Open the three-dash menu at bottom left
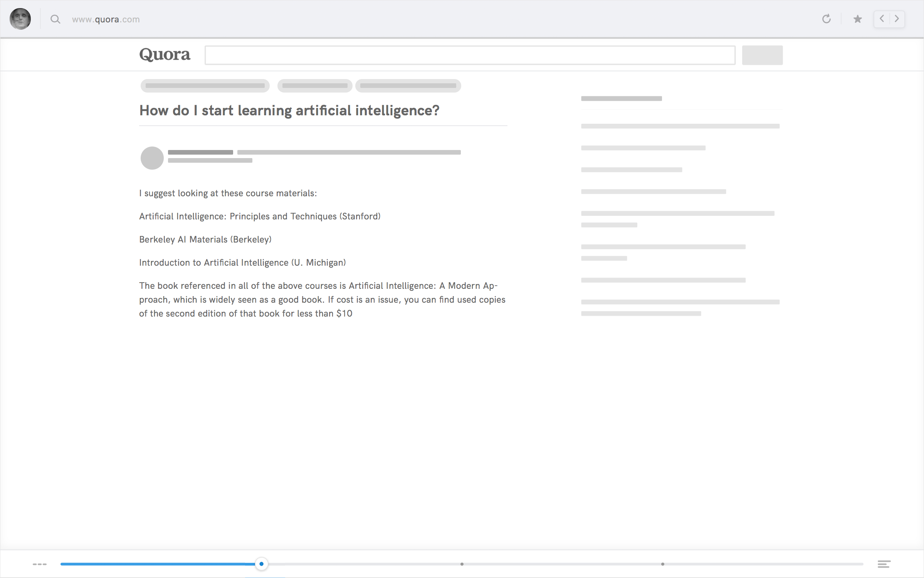 (x=40, y=564)
